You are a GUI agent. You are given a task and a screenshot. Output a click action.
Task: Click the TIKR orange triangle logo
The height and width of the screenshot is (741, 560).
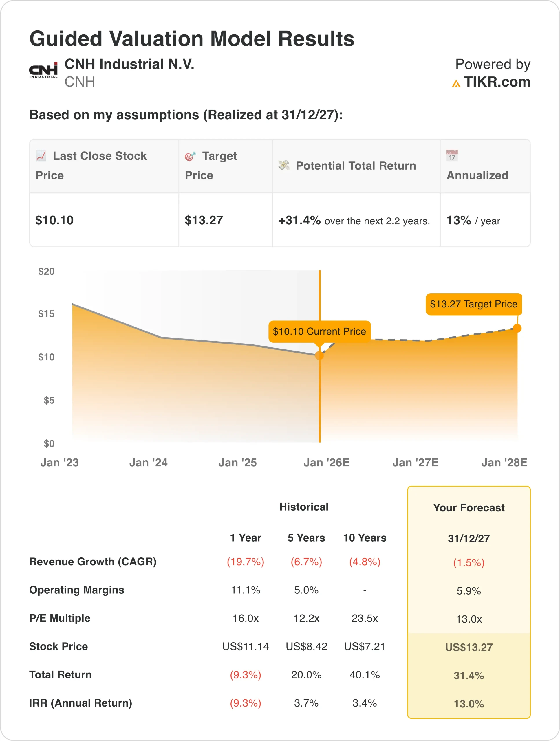(x=456, y=83)
